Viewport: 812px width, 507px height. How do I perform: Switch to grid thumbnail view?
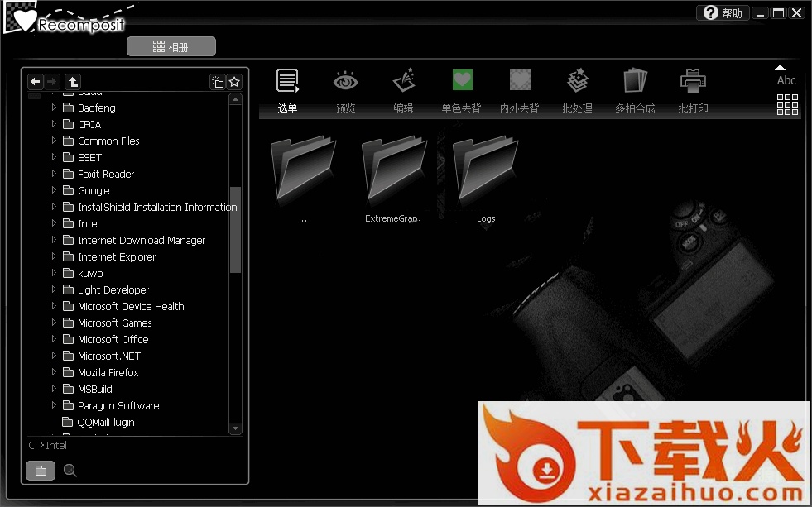(787, 104)
